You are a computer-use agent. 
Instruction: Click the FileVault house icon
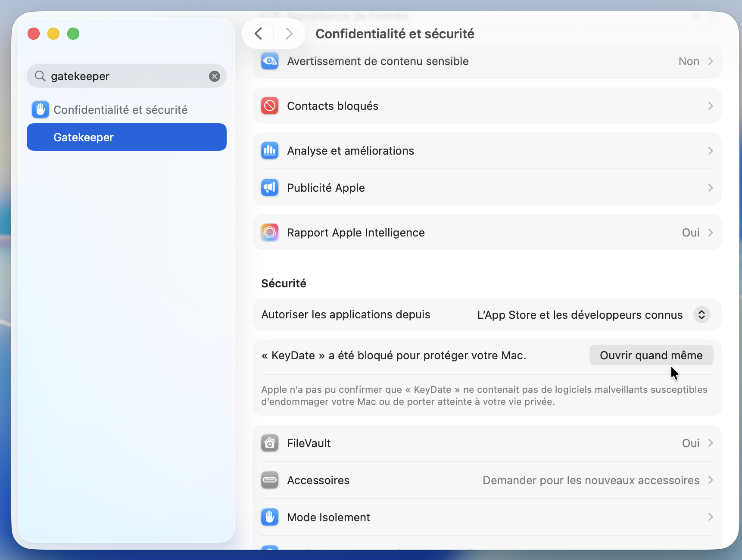[x=270, y=443]
